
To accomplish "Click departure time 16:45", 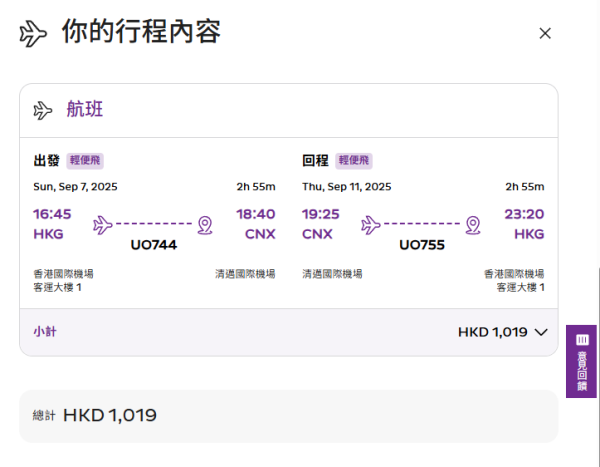I will [52, 214].
